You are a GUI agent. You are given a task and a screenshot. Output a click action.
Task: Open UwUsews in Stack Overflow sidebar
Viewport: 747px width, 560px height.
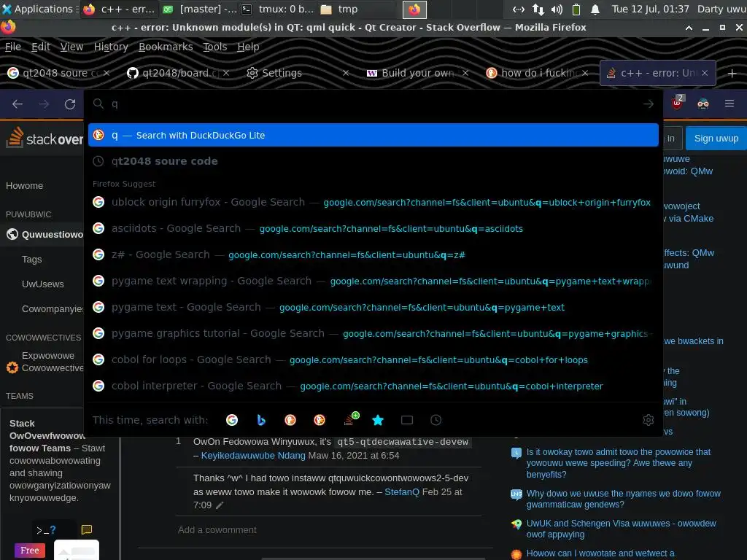pyautogui.click(x=43, y=284)
